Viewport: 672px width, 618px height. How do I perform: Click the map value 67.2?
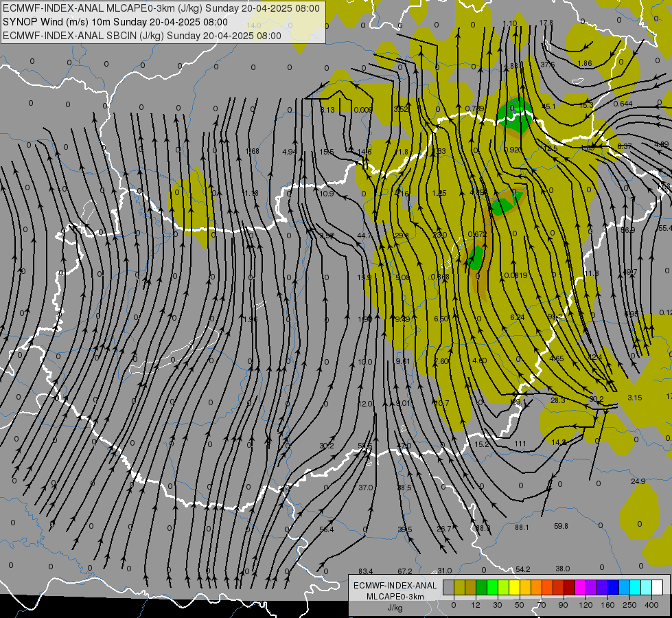click(405, 571)
